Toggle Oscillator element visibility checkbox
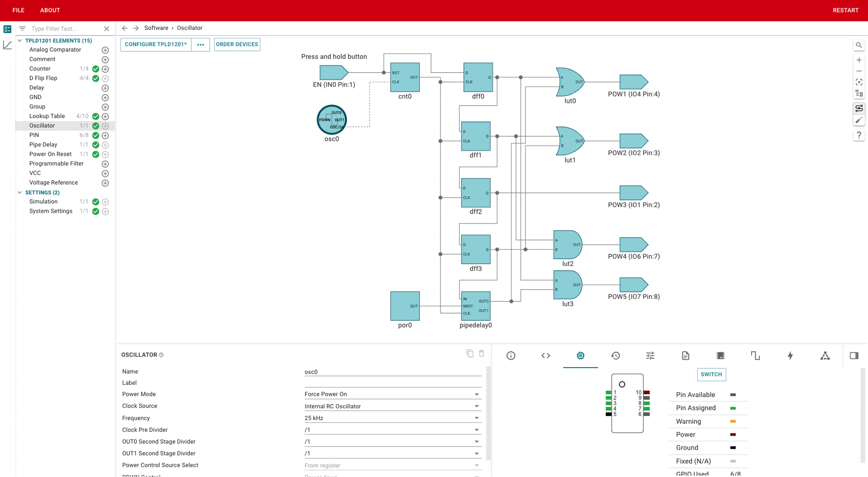 coord(95,126)
